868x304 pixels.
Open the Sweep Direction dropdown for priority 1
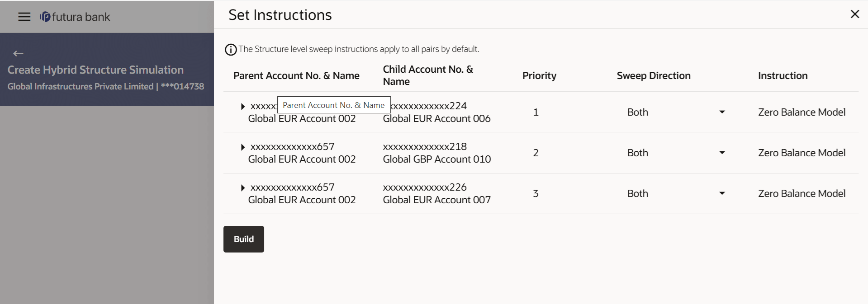tap(722, 112)
